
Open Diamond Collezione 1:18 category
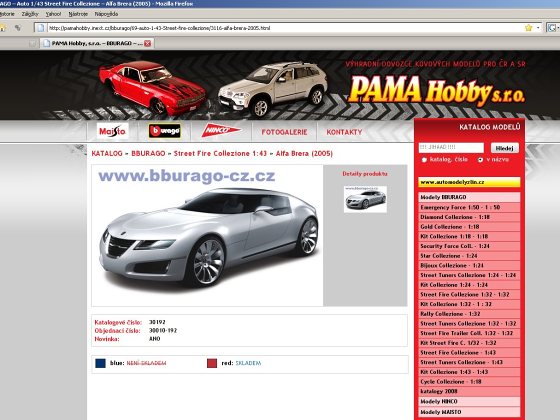coord(469,217)
